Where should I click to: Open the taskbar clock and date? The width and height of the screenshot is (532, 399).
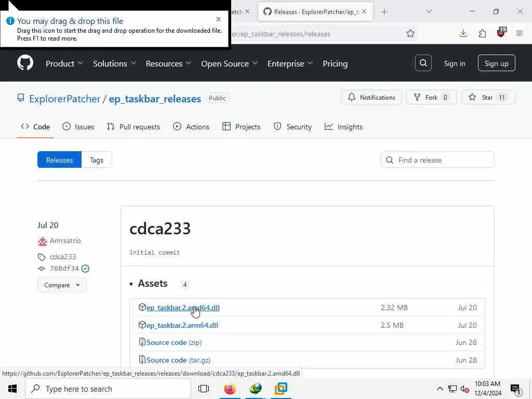[487, 389]
